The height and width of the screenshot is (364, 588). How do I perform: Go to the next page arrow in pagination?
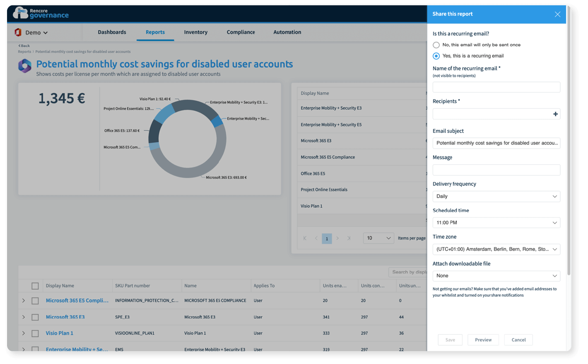tap(337, 238)
